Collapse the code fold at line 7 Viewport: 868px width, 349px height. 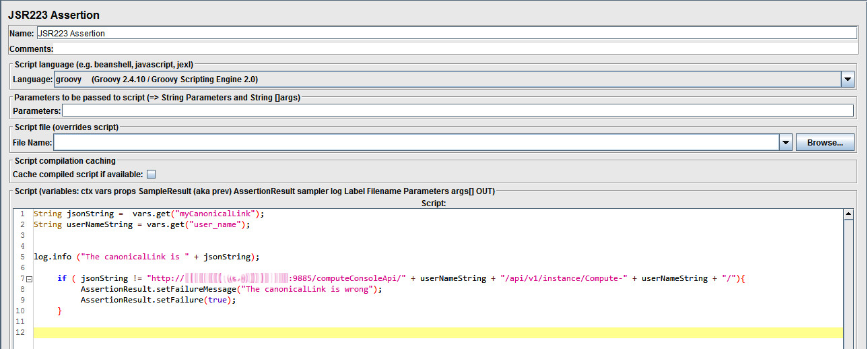(29, 278)
